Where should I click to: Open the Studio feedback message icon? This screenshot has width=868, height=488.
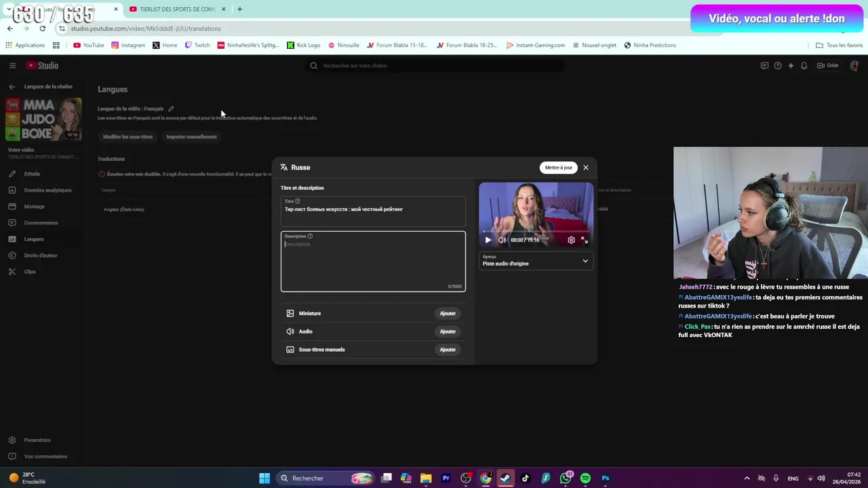point(764,66)
